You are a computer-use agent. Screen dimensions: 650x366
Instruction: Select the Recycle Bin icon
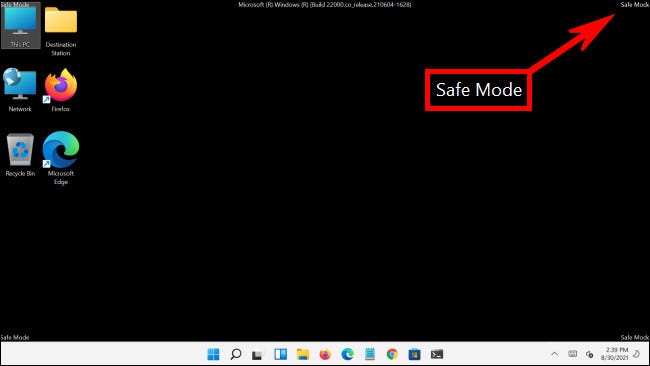click(20, 155)
